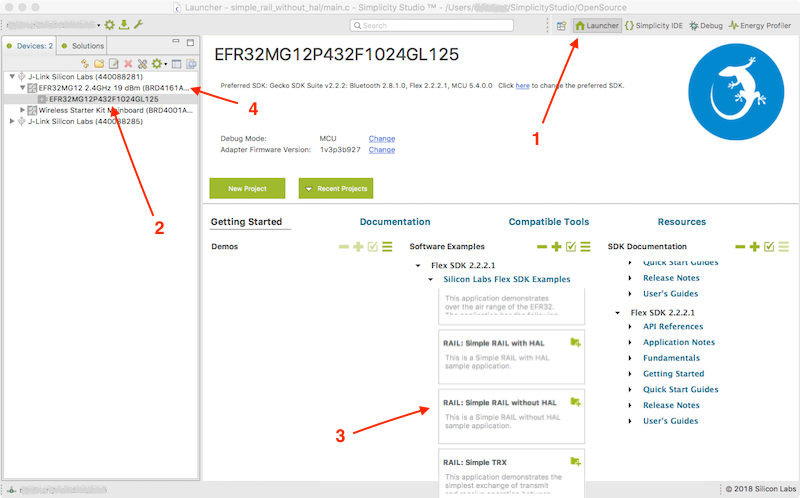This screenshot has height=498, width=800.
Task: Expand the Wireless Starter Kit Mainboard node
Action: (x=22, y=110)
